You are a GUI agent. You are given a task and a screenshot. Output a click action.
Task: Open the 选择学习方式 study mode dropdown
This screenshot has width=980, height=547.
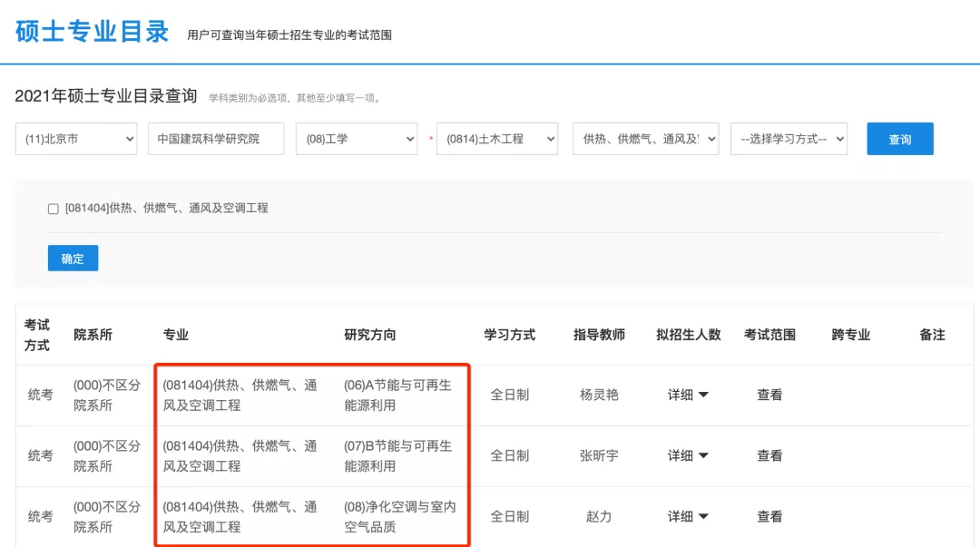point(789,139)
